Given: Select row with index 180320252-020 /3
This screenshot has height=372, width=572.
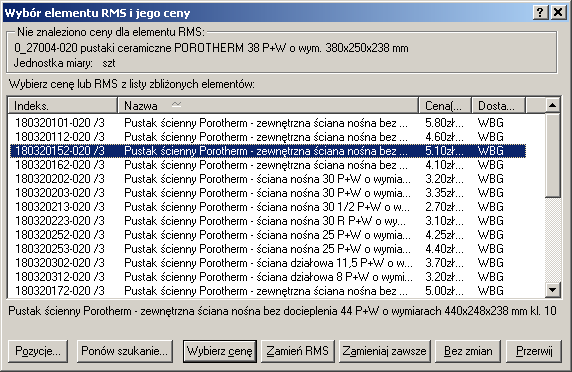Looking at the screenshot, I should coord(268,235).
